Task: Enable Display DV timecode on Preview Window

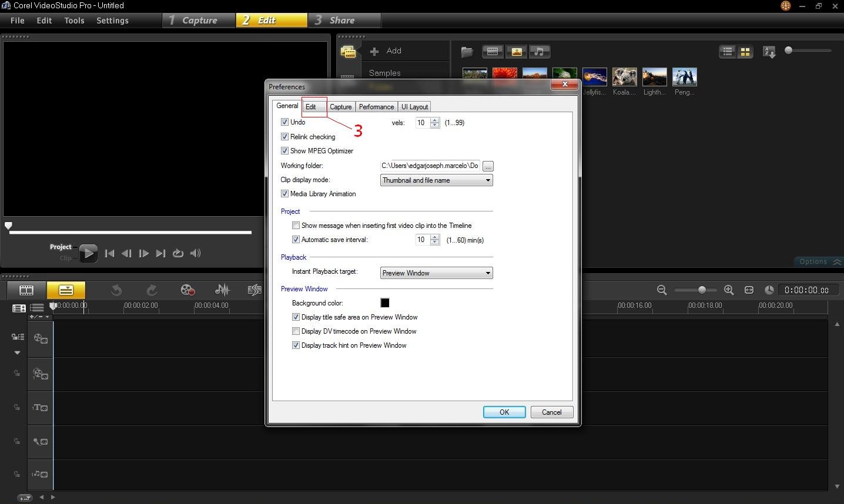Action: (x=296, y=331)
